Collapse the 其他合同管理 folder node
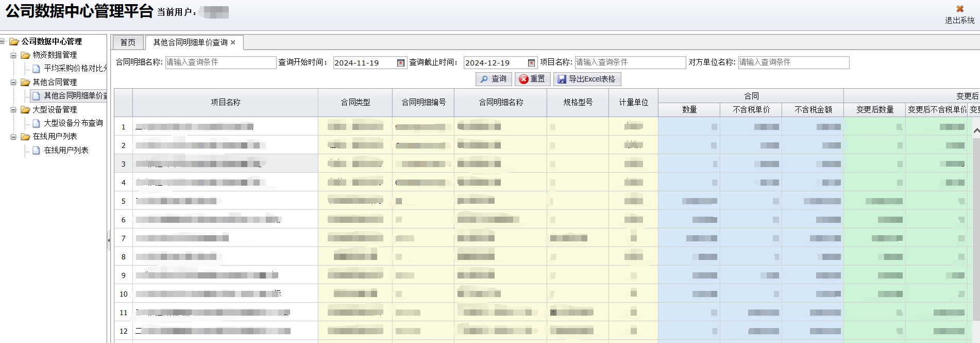The height and width of the screenshot is (343, 980). tap(13, 83)
